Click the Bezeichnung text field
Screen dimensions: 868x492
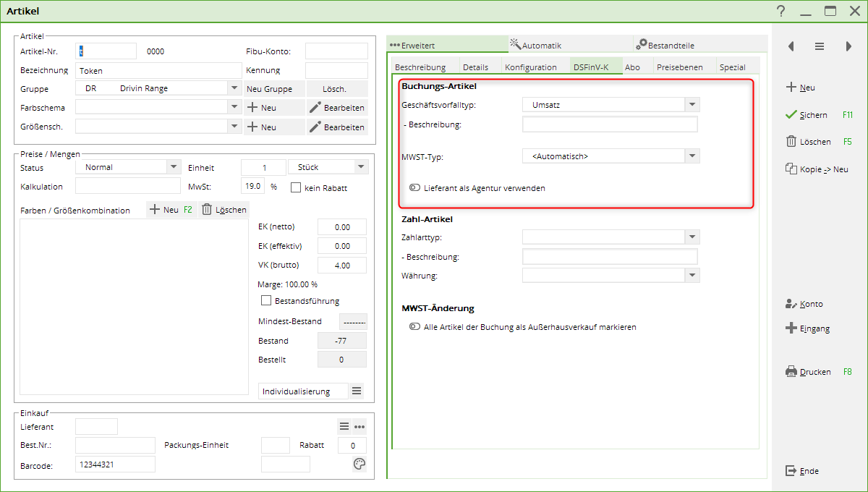158,71
